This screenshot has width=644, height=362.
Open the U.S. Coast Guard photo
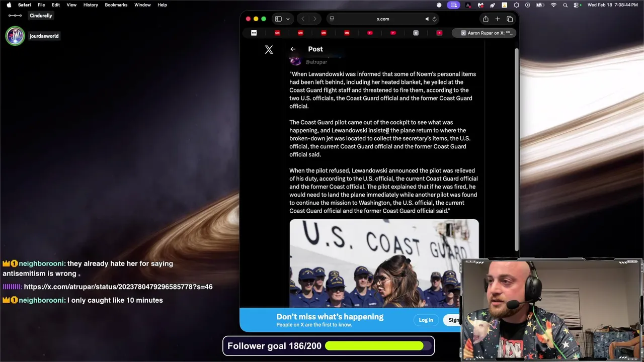[x=384, y=263]
